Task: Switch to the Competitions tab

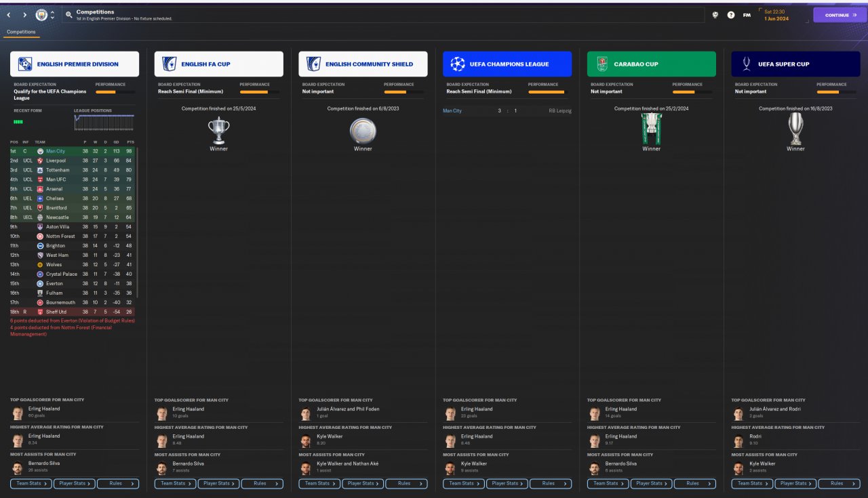Action: [21, 32]
